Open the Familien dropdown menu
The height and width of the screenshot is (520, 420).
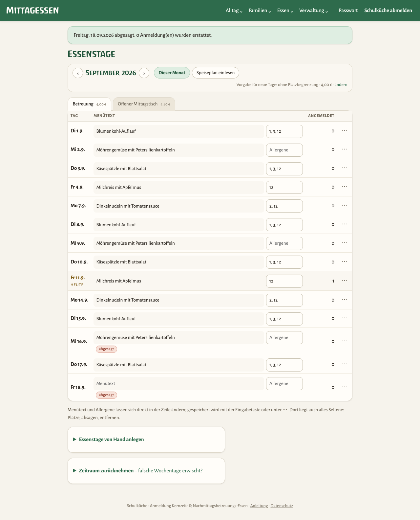(x=260, y=11)
